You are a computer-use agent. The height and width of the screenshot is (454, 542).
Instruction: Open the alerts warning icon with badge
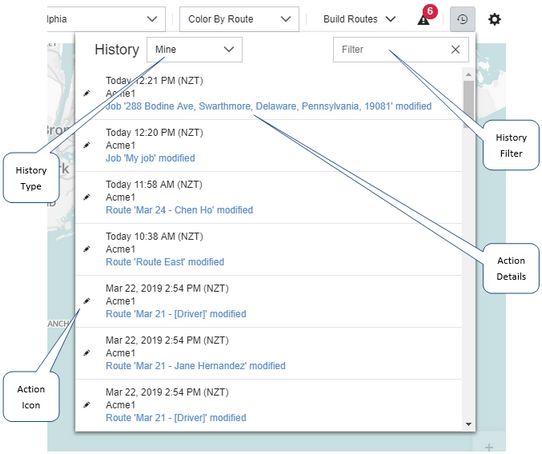(x=424, y=19)
